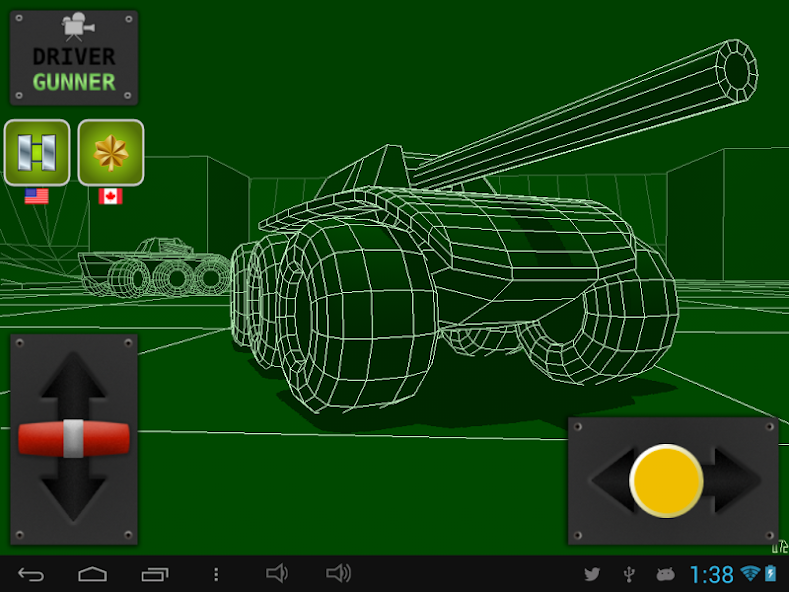Tap the camera view icon
The width and height of the screenshot is (789, 592).
point(73,26)
